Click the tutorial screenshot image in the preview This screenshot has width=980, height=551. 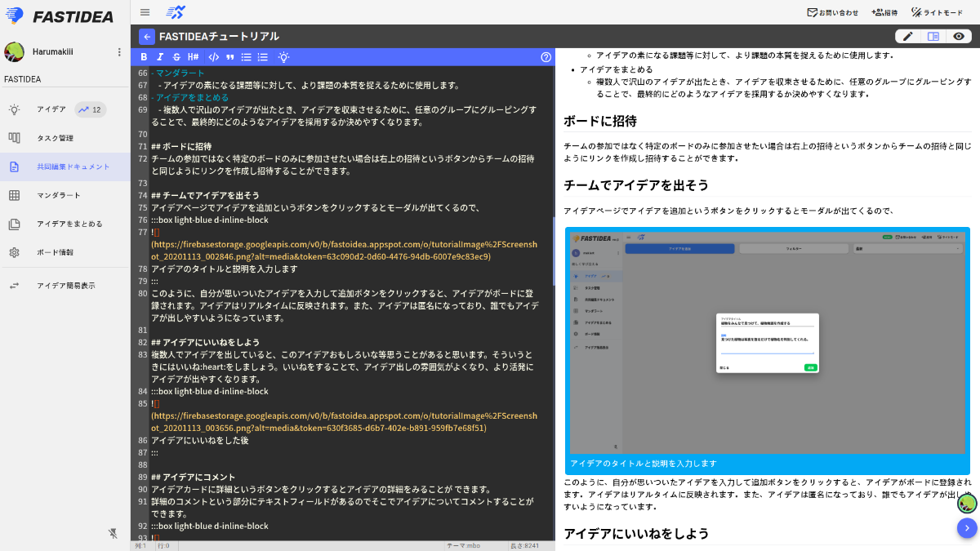tap(767, 342)
